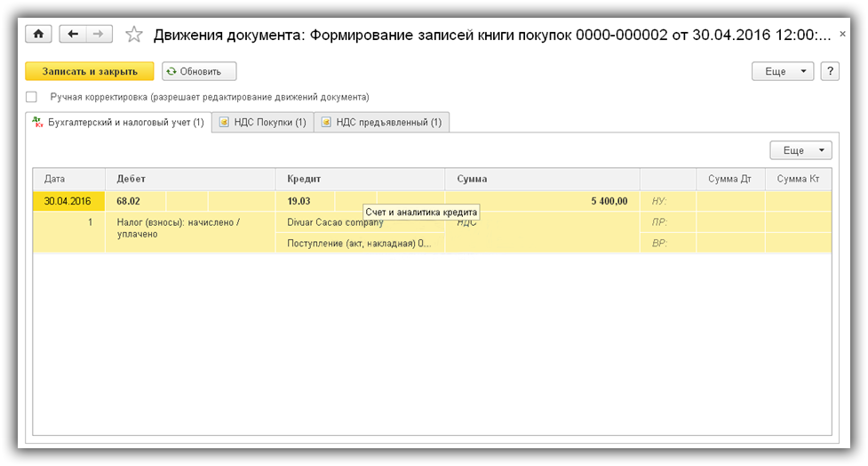
Task: Enable the Ручная корректировка checkbox
Action: (x=32, y=97)
